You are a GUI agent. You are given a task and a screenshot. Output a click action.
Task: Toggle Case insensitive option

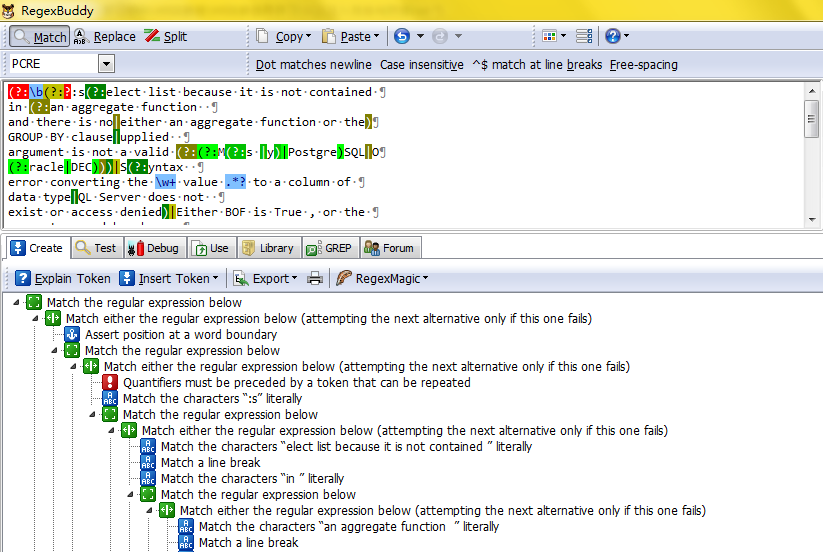tap(421, 65)
